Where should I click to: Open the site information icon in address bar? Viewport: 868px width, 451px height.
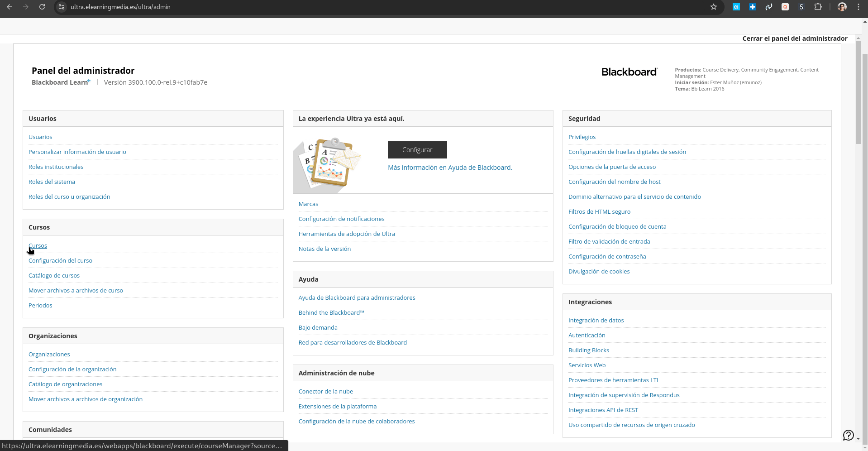coord(62,7)
